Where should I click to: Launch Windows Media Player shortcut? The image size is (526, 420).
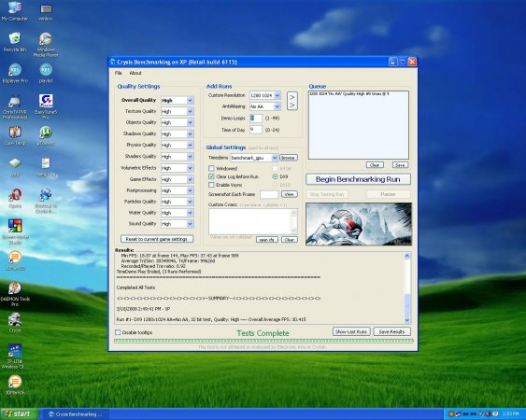click(x=46, y=45)
